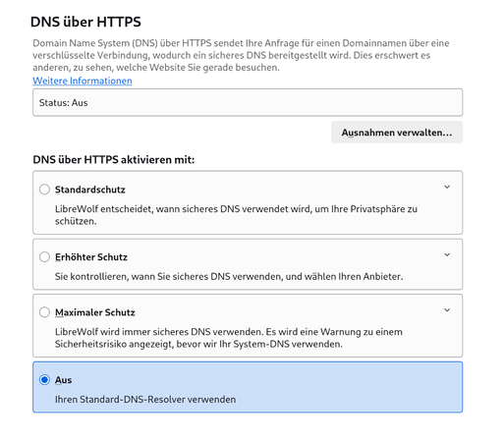Click the Sie kontrollieren description text
The width and height of the screenshot is (504, 441).
click(229, 276)
